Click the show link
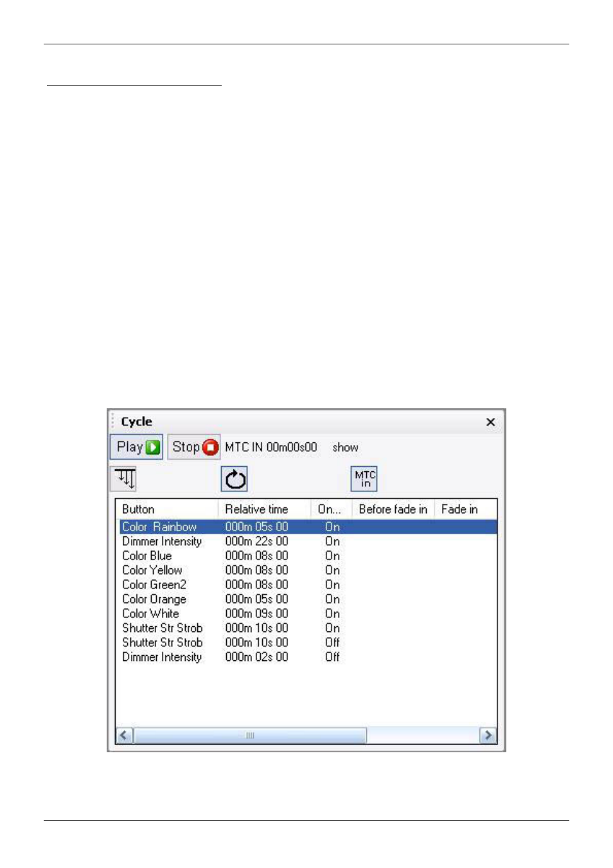Viewport: 613px width, 868px height. pyautogui.click(x=345, y=447)
